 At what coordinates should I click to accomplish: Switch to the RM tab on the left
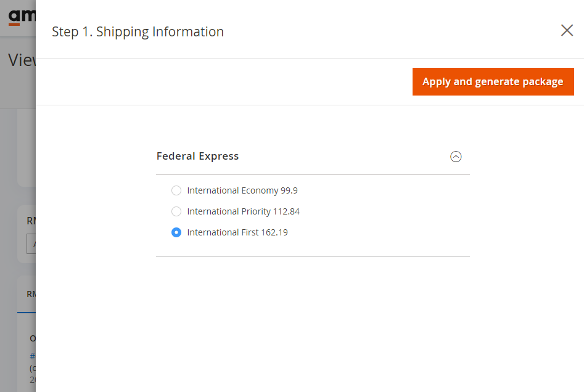30,294
